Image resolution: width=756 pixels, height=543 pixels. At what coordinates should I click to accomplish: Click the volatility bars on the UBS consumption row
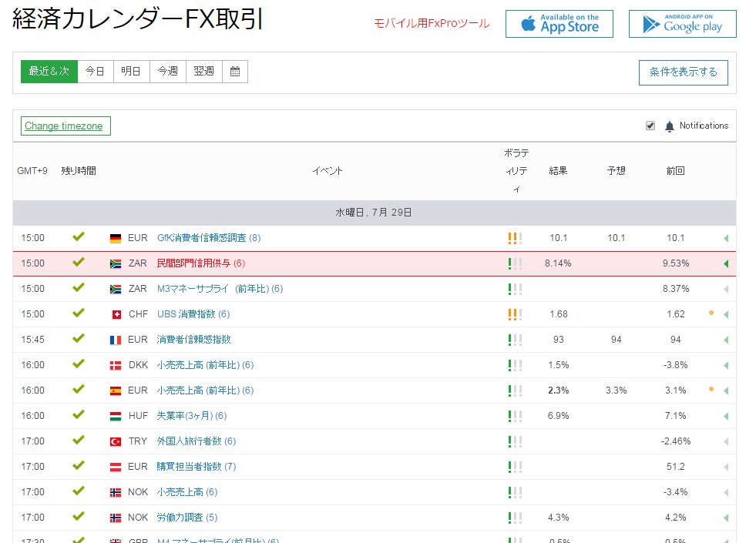pyautogui.click(x=515, y=313)
